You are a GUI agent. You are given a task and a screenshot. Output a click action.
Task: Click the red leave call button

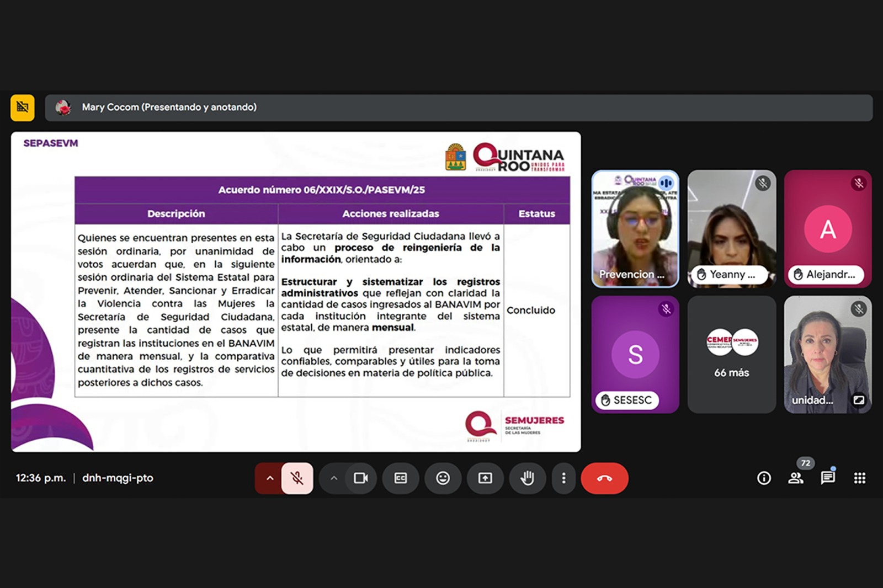click(x=604, y=478)
